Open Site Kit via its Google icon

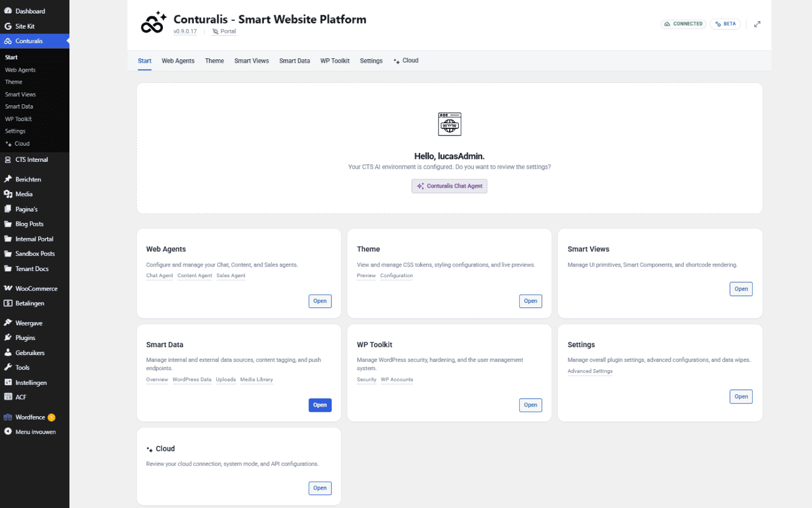click(8, 26)
